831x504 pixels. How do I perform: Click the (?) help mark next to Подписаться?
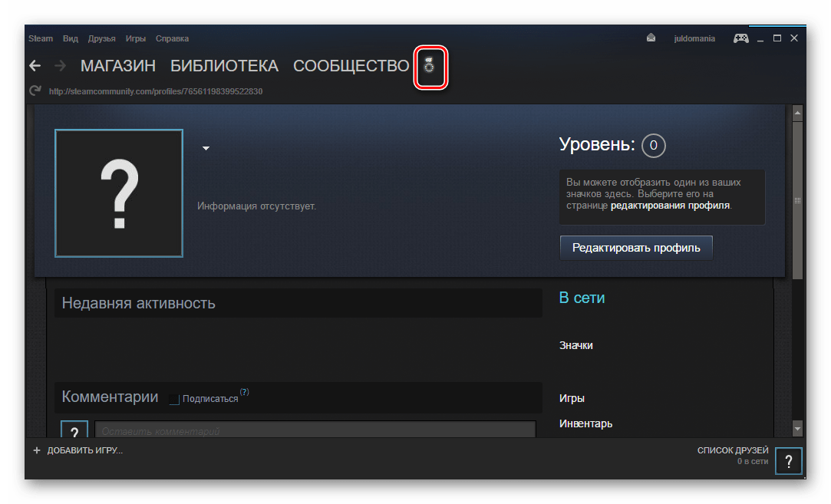coord(244,392)
